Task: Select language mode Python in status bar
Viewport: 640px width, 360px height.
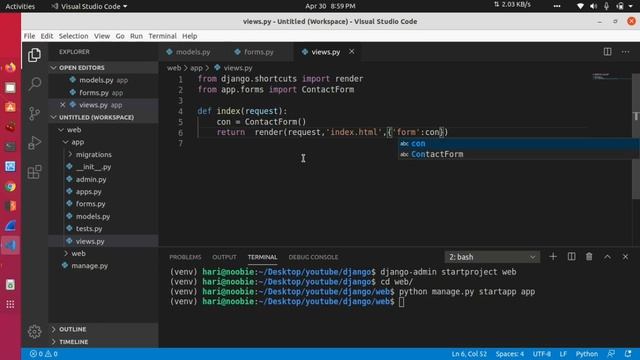Action: (x=587, y=354)
